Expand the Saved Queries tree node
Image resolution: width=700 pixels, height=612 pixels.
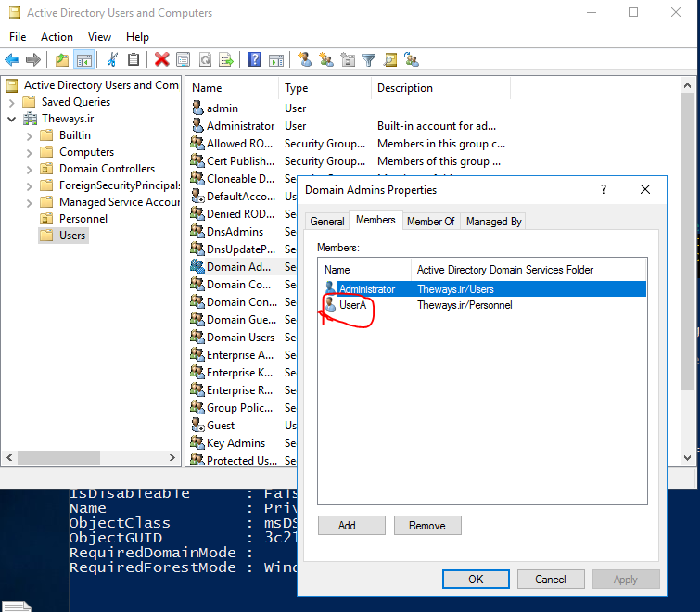click(11, 102)
